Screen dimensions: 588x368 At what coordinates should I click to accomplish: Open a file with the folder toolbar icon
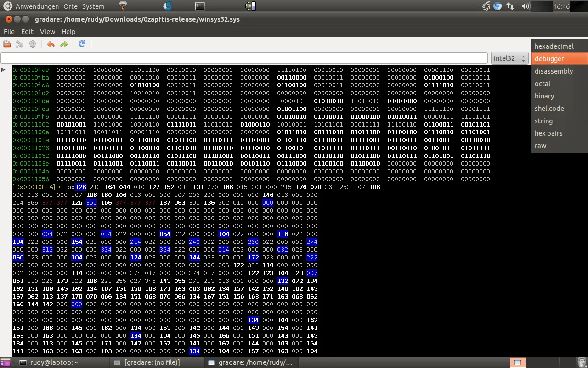tap(7, 44)
